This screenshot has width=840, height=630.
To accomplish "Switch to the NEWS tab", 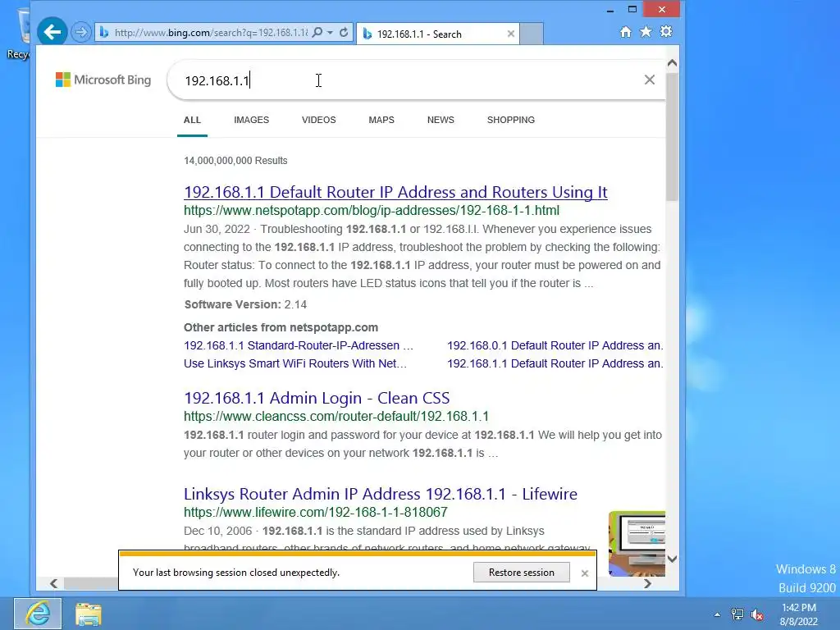I will pyautogui.click(x=441, y=120).
